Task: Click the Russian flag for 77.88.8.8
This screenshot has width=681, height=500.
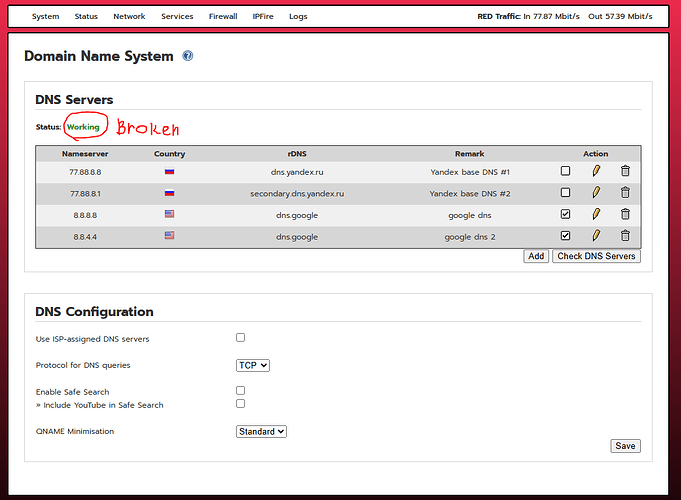Action: point(169,172)
